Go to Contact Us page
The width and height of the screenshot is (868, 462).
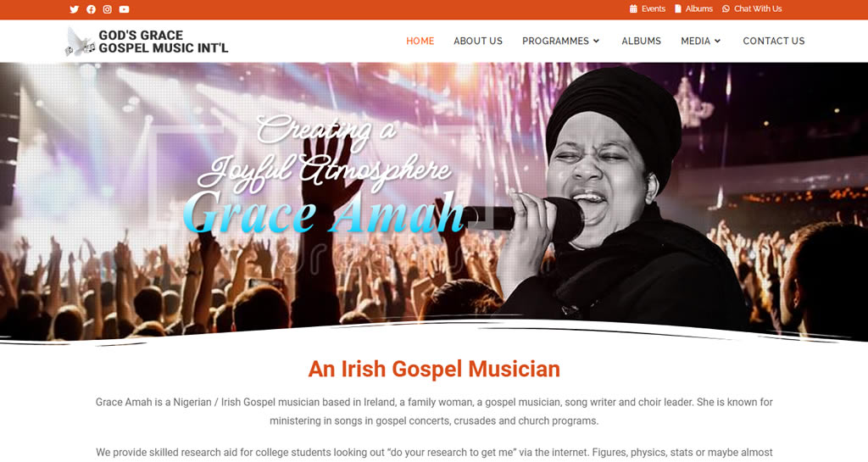(x=773, y=41)
